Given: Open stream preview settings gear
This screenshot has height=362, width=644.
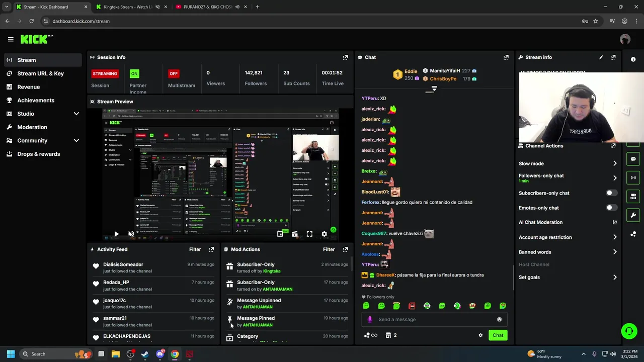Looking at the screenshot, I should pyautogui.click(x=324, y=234).
